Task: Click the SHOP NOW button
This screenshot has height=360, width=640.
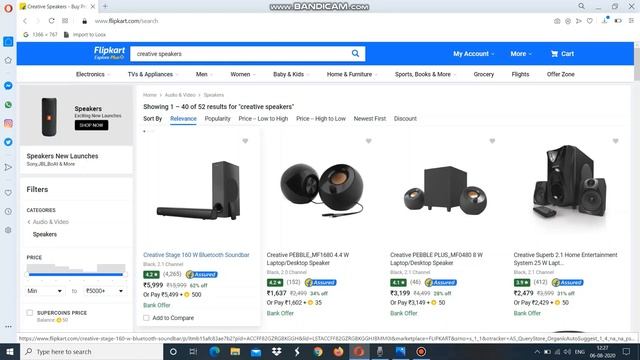Action: (91, 125)
